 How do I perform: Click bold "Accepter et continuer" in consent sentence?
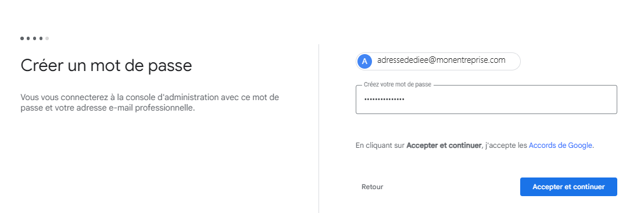pyautogui.click(x=443, y=145)
